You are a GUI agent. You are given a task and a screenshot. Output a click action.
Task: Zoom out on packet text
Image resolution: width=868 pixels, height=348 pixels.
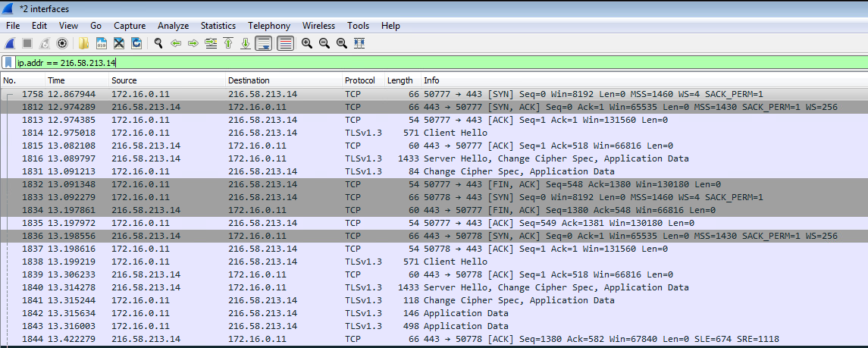click(324, 43)
